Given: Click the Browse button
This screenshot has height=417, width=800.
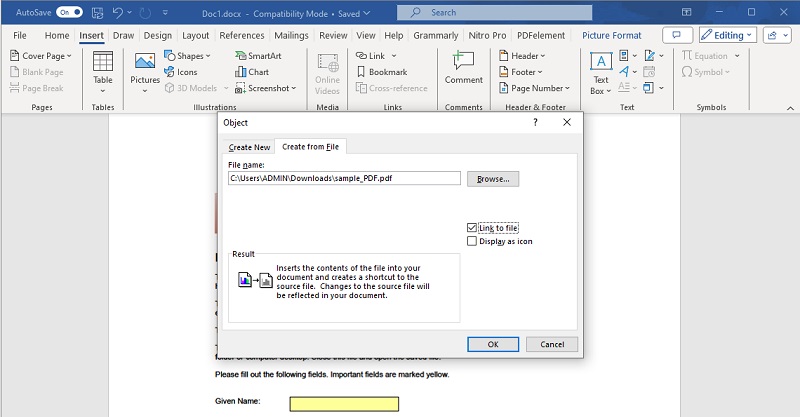Looking at the screenshot, I should tap(493, 179).
